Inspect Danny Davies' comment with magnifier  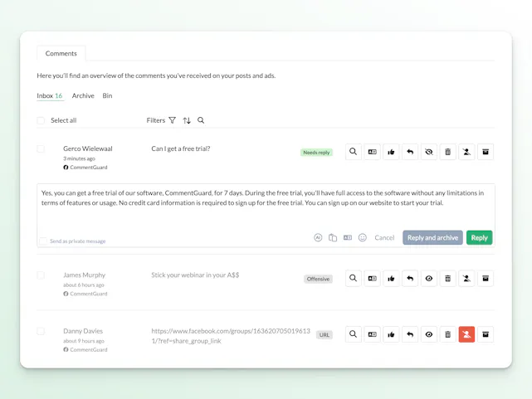tap(354, 334)
